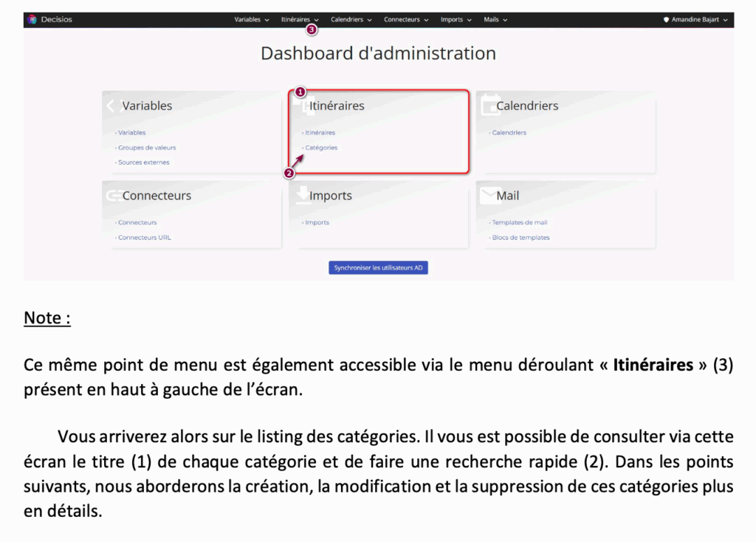Click the Mail card envelope icon
Image resolution: width=756 pixels, height=542 pixels.
point(487,195)
